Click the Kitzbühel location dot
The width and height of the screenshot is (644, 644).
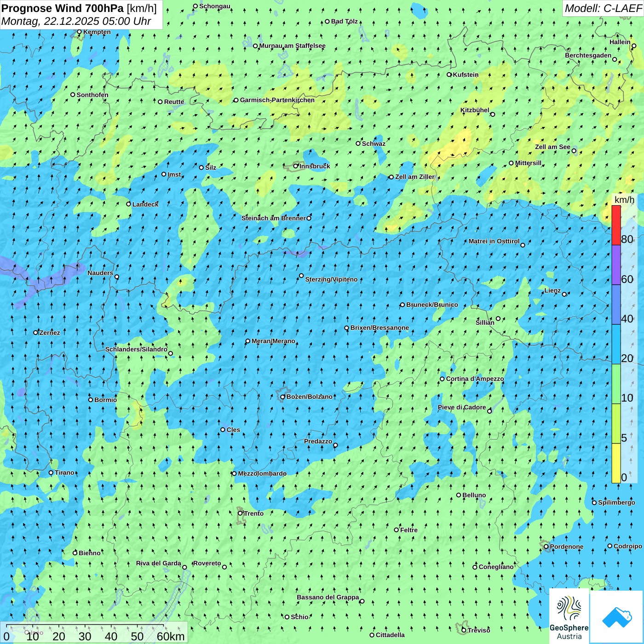pyautogui.click(x=493, y=115)
